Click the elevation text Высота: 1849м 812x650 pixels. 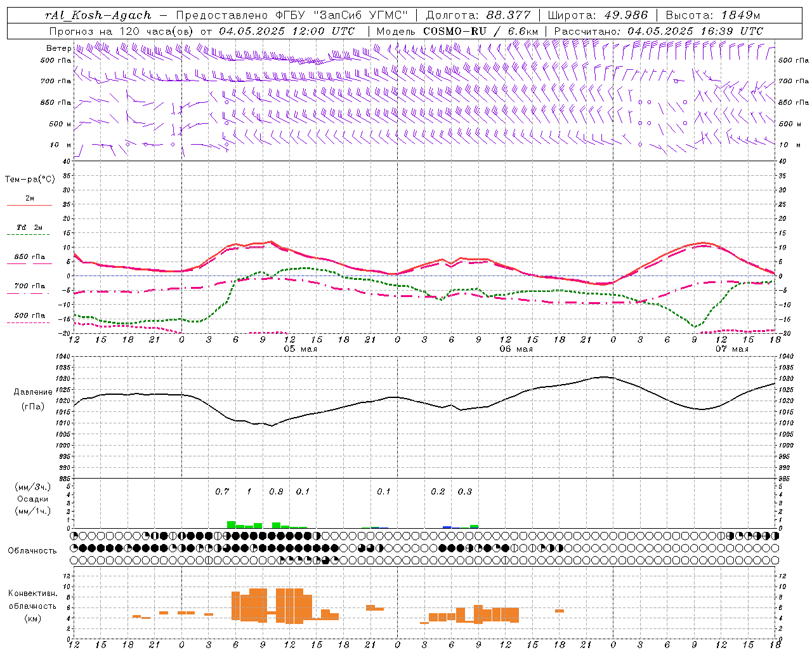click(x=713, y=15)
